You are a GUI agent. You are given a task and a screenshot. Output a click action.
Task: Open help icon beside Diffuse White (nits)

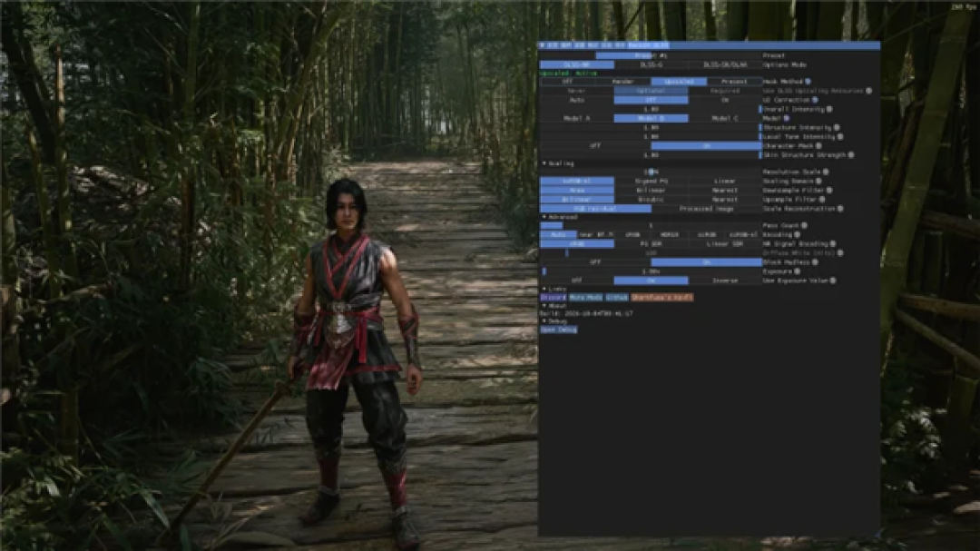(840, 253)
